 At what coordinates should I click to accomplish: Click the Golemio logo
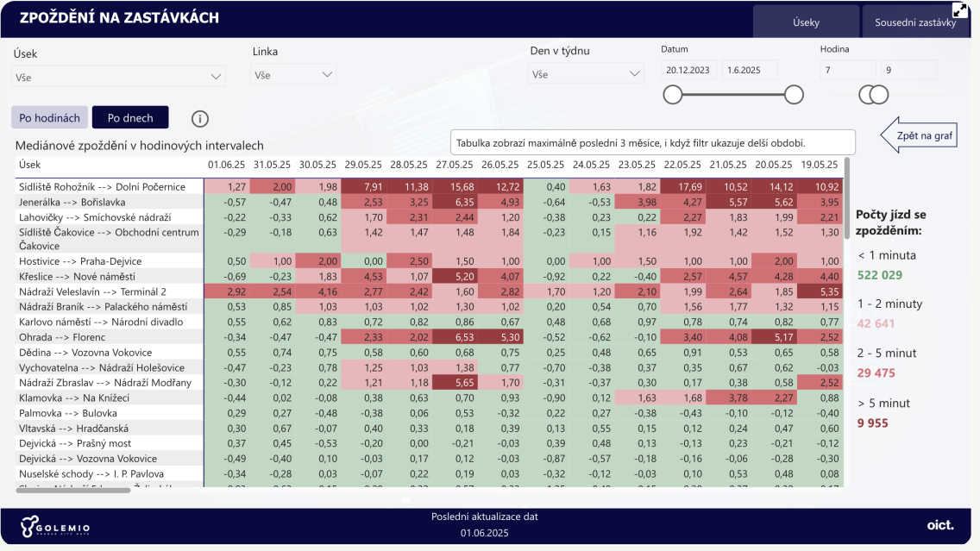(x=55, y=527)
